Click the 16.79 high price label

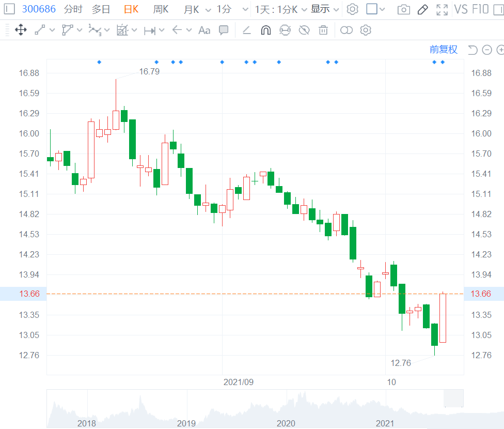click(x=149, y=71)
